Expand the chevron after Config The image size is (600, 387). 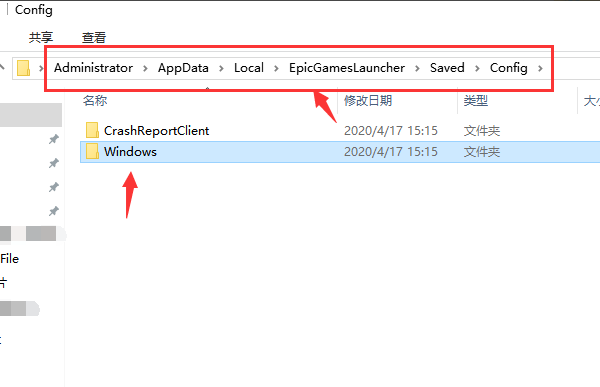(540, 69)
